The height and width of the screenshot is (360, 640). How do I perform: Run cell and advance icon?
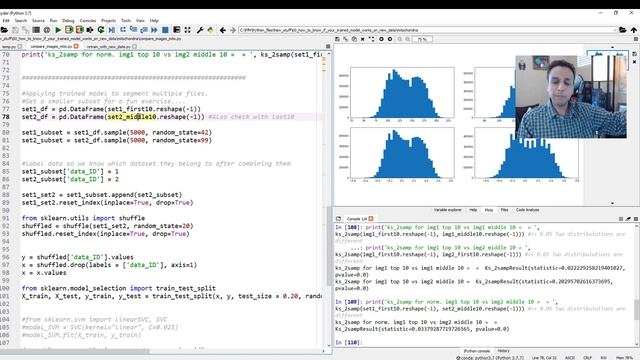tap(79, 30)
